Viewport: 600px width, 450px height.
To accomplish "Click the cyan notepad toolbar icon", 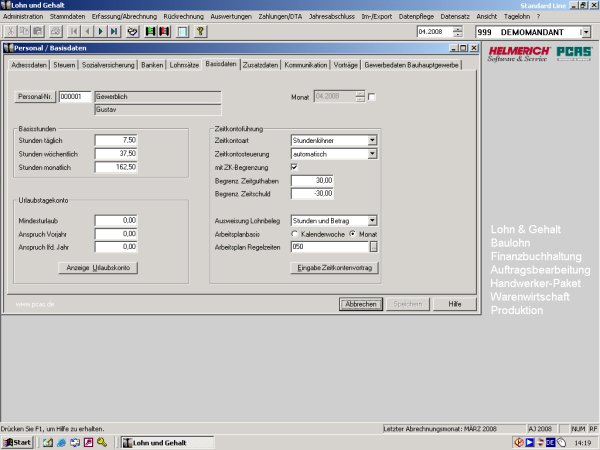I will 183,31.
